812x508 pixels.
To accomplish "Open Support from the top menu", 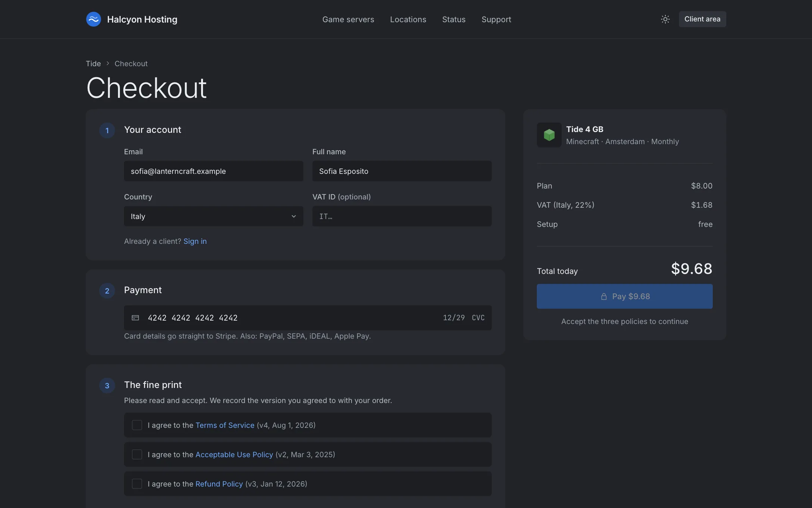I will (496, 20).
